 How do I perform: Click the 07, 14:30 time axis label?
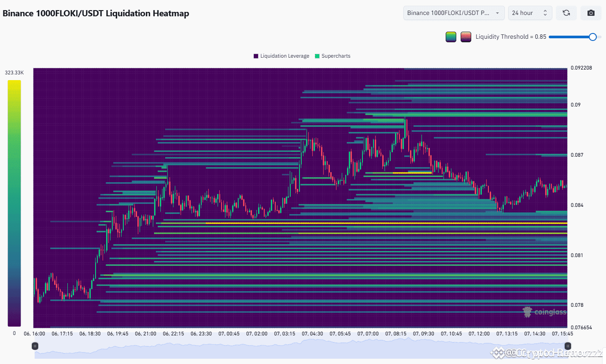pos(535,334)
